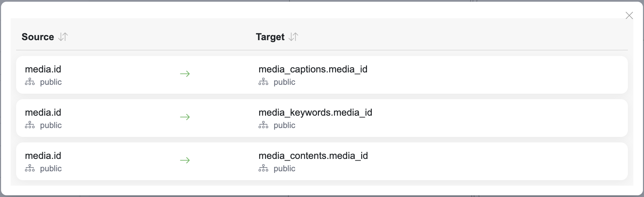Click schema icon under third media.id source
This screenshot has width=644, height=197.
click(30, 169)
